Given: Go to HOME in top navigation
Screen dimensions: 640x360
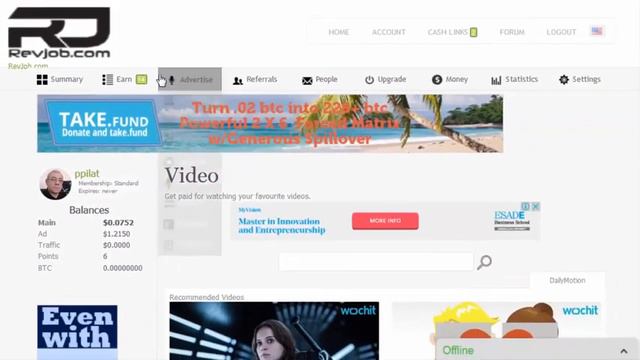Looking at the screenshot, I should coord(339,32).
